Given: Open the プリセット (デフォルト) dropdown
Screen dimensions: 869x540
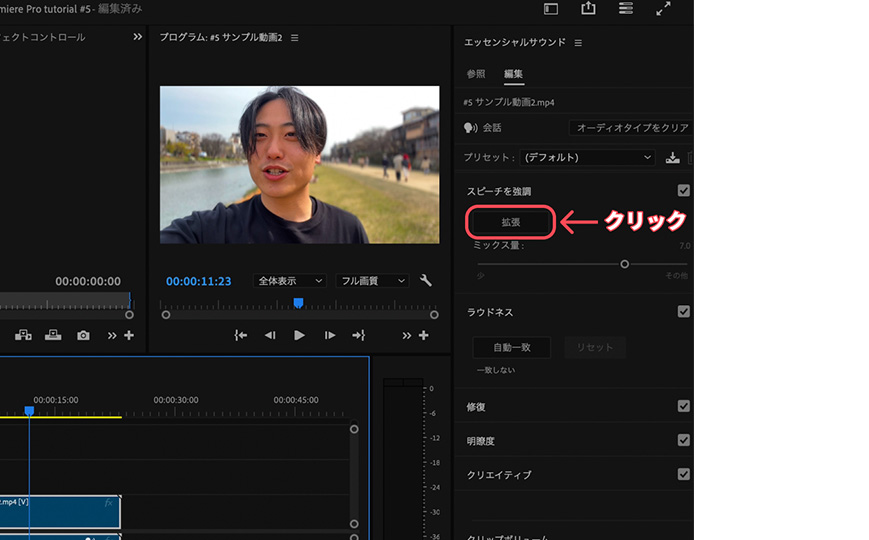Looking at the screenshot, I should pyautogui.click(x=587, y=157).
